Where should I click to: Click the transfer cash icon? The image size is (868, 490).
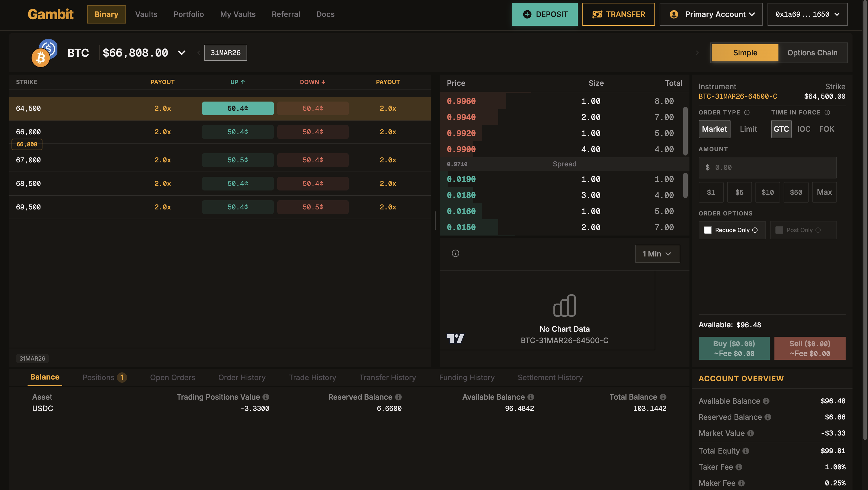click(x=597, y=14)
